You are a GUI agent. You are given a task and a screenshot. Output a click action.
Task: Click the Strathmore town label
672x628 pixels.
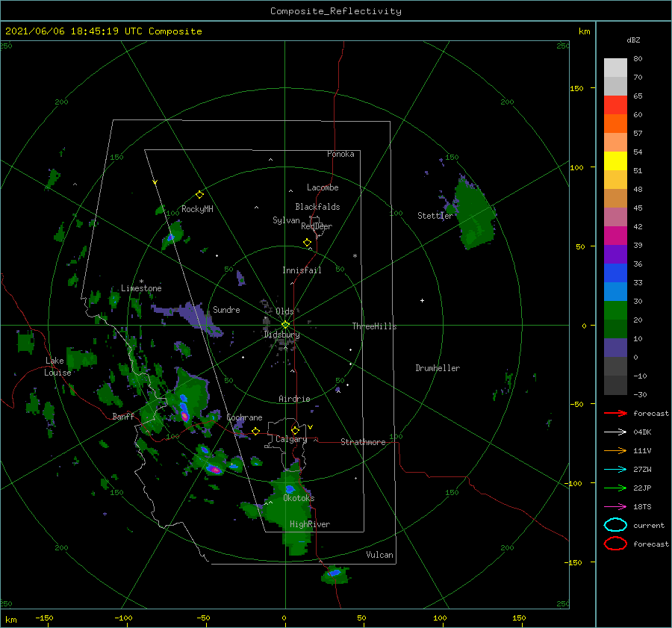point(363,442)
